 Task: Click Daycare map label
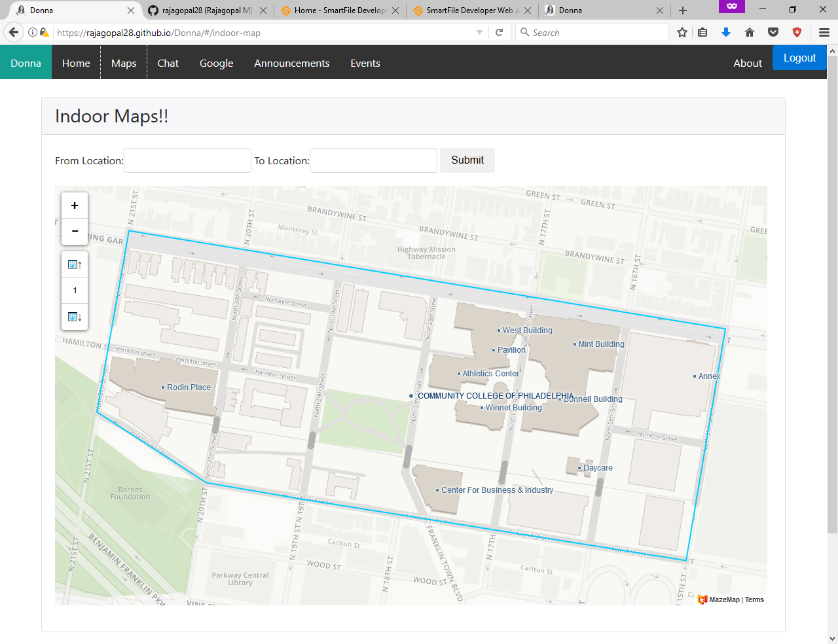598,468
